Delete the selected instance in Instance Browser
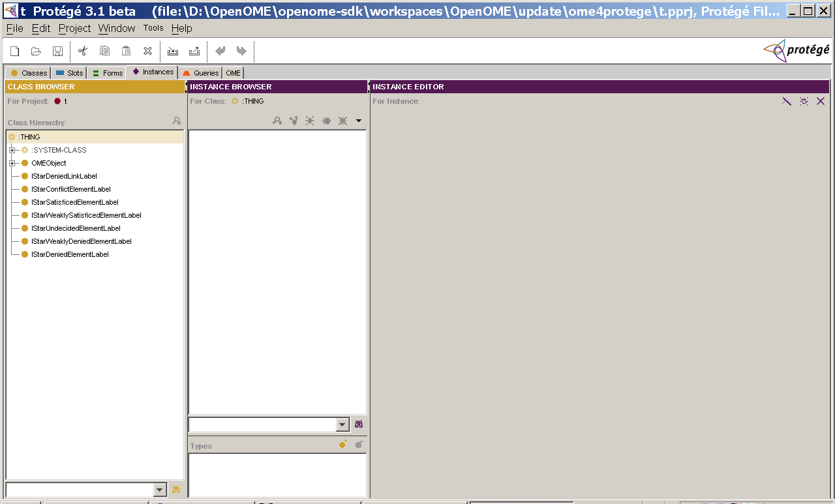835x504 pixels. [342, 121]
